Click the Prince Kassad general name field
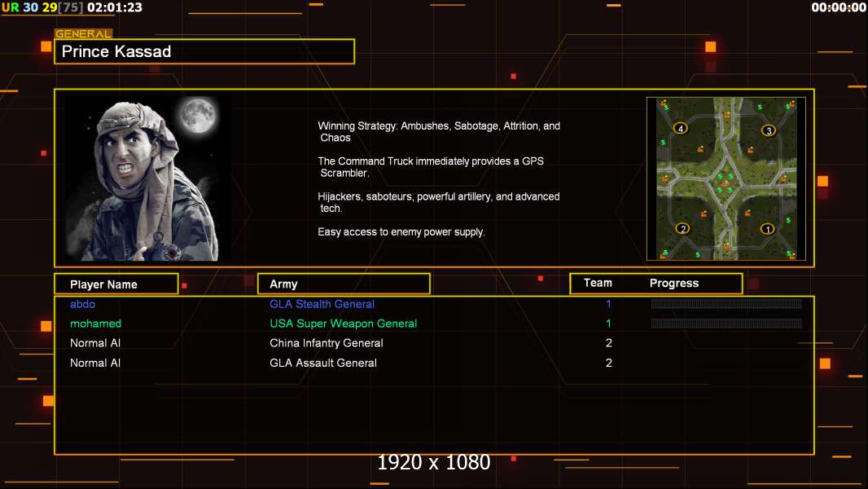Viewport: 868px width, 489px height. point(204,51)
